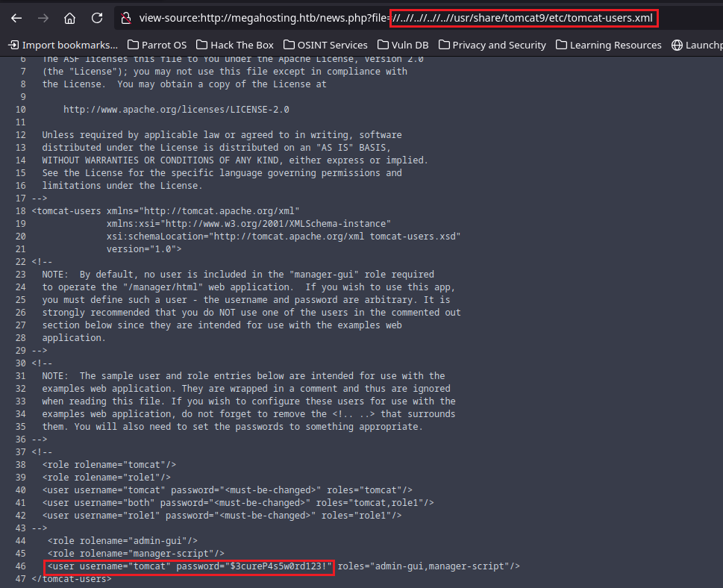Click the tomcat-users.xml path in the URL

point(610,18)
